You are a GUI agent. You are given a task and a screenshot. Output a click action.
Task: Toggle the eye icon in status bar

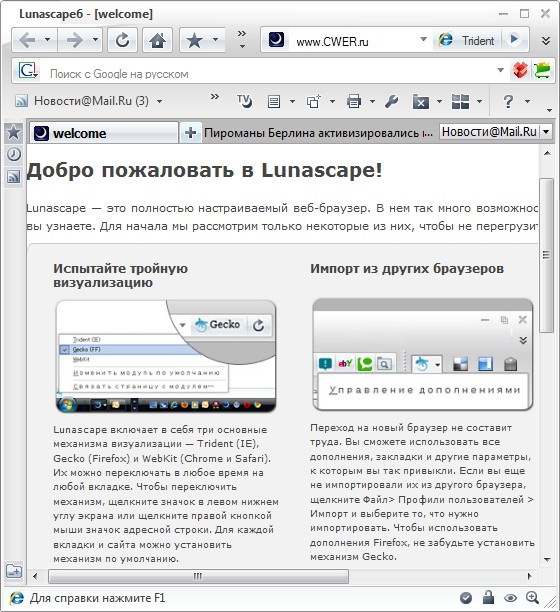[510, 598]
